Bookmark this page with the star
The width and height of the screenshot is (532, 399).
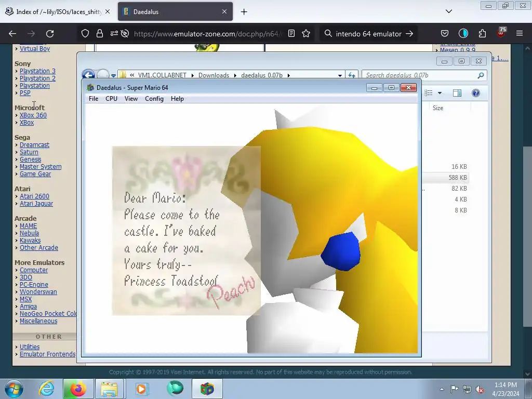point(306,34)
